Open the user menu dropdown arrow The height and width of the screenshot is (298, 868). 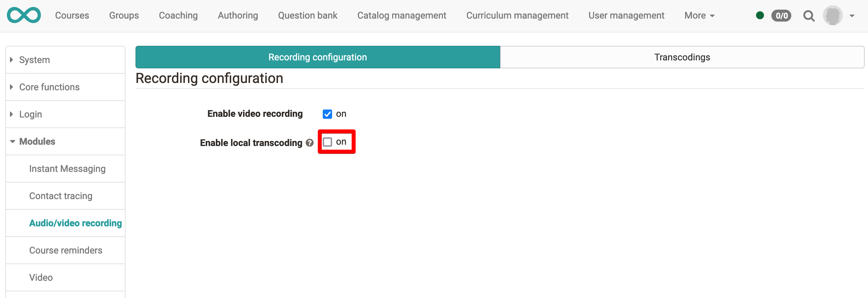pyautogui.click(x=852, y=16)
